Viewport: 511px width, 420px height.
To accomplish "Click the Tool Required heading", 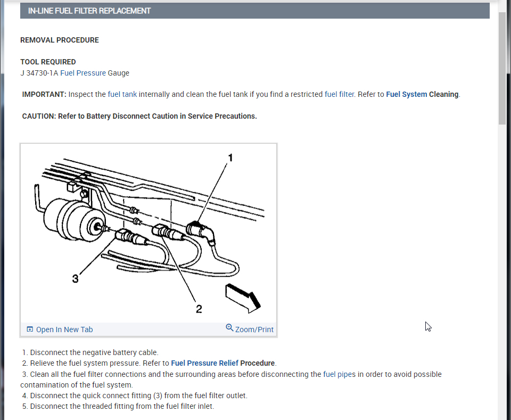I will (x=48, y=62).
